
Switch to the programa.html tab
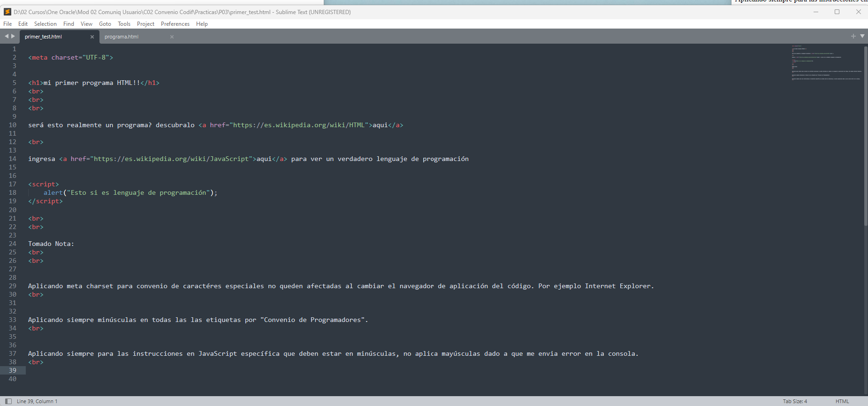pyautogui.click(x=122, y=37)
